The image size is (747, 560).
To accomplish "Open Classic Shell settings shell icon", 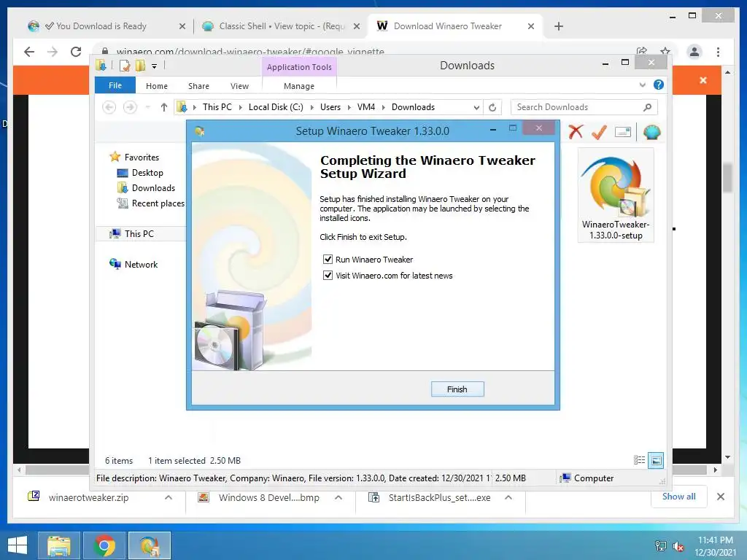I will pyautogui.click(x=651, y=132).
